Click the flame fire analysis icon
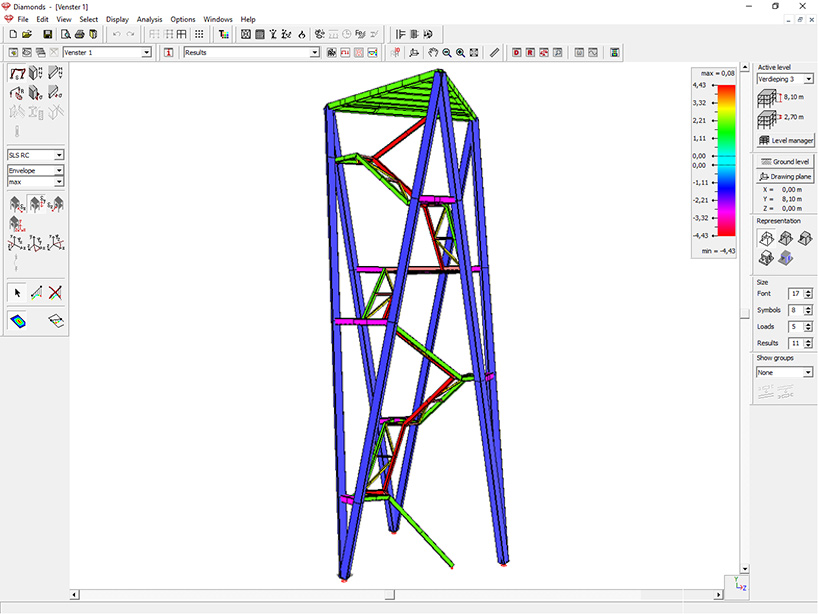This screenshot has width=818, height=614. click(302, 34)
